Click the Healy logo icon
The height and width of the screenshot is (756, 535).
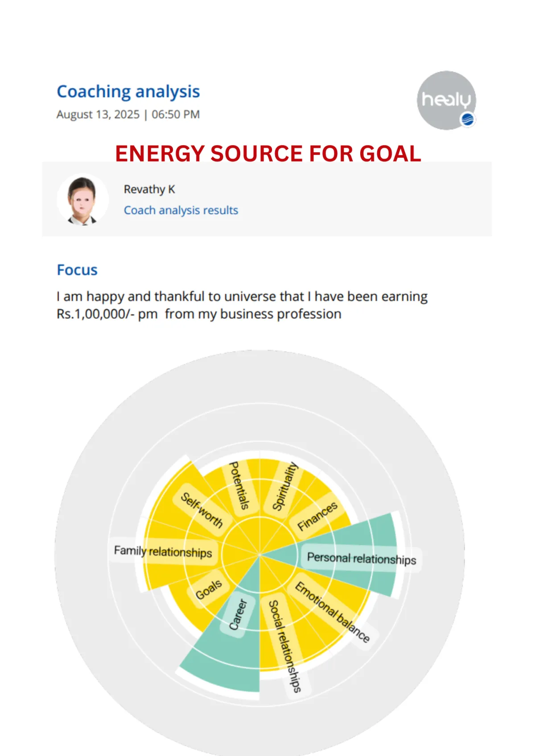click(446, 100)
